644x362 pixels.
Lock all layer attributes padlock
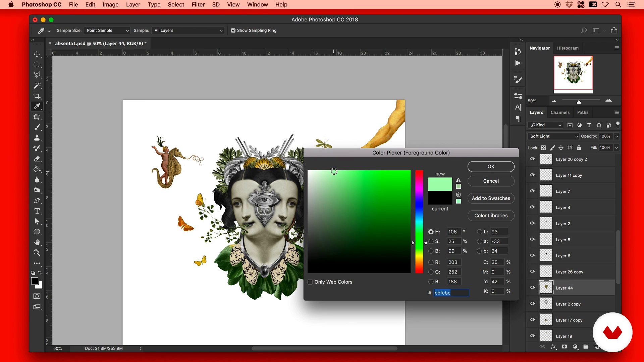click(x=579, y=147)
